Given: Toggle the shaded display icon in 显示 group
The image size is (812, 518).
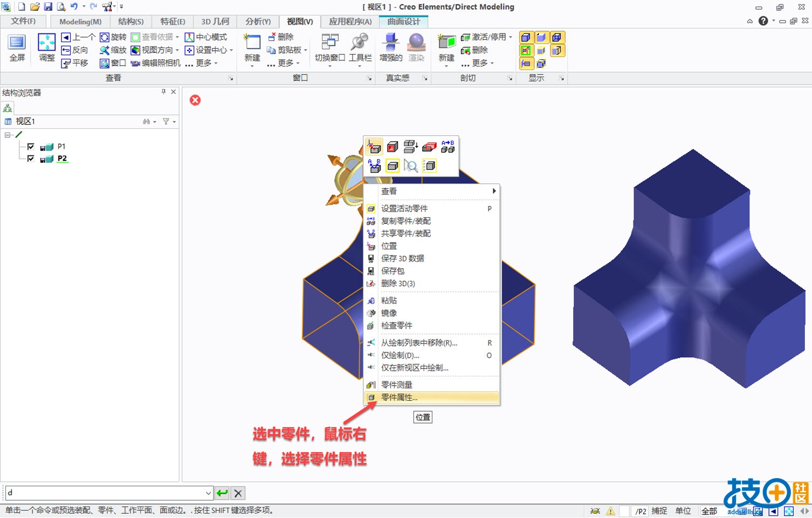Looking at the screenshot, I should 541,37.
